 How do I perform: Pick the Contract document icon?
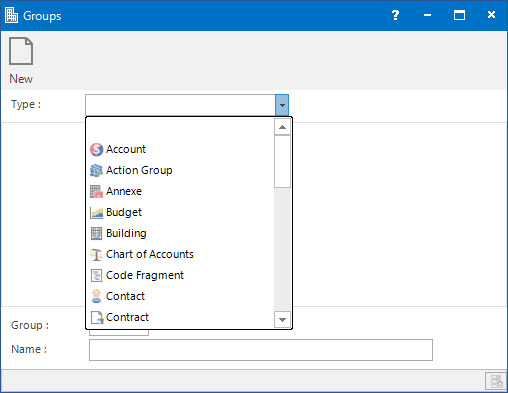tap(97, 317)
